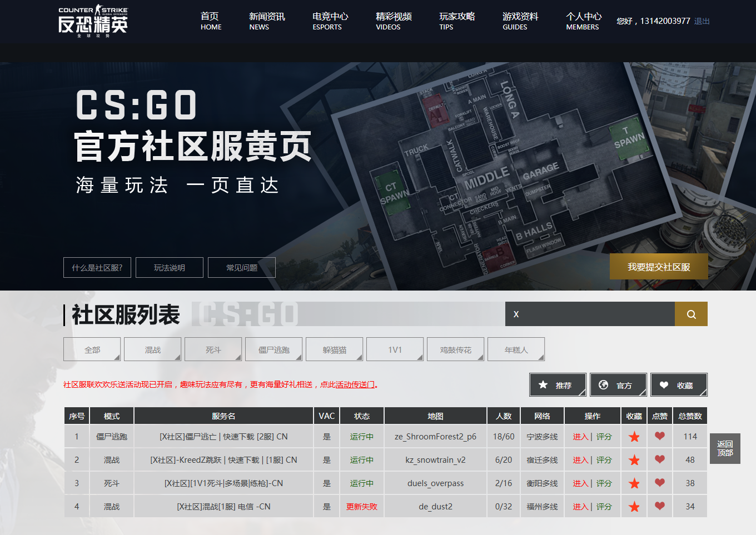Click the 退出 logout link
Image resolution: width=756 pixels, height=535 pixels.
tap(702, 21)
